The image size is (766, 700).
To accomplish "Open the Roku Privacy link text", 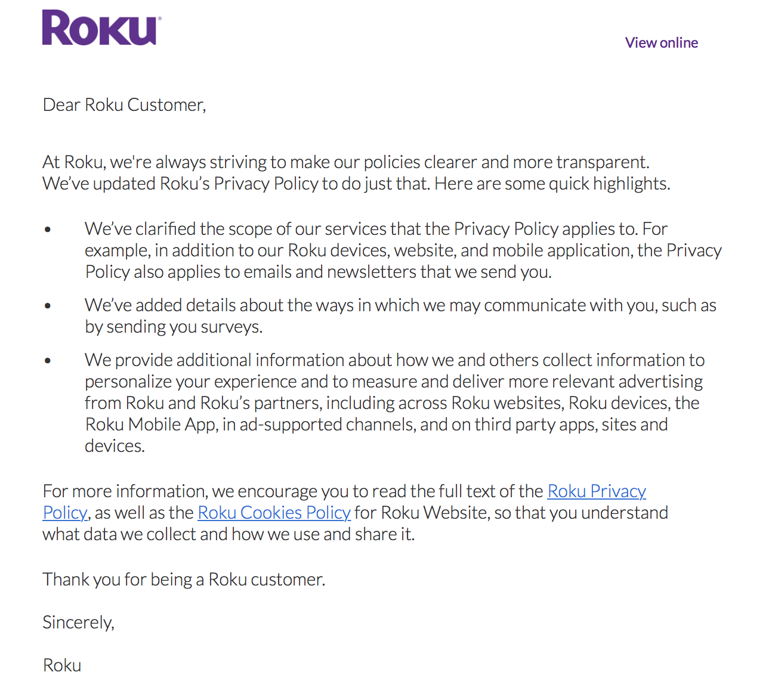I will click(596, 491).
